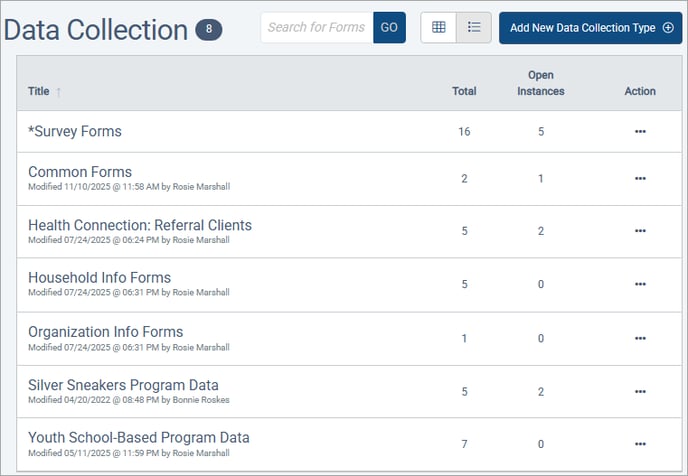Open actions menu for Common Forms
Image resolution: width=688 pixels, height=476 pixels.
pyautogui.click(x=640, y=179)
